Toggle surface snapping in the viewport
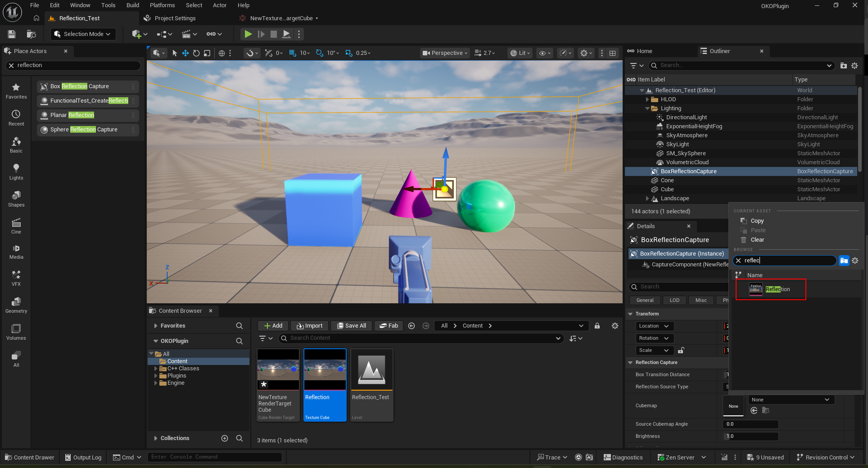Image resolution: width=868 pixels, height=468 pixels. point(269,53)
